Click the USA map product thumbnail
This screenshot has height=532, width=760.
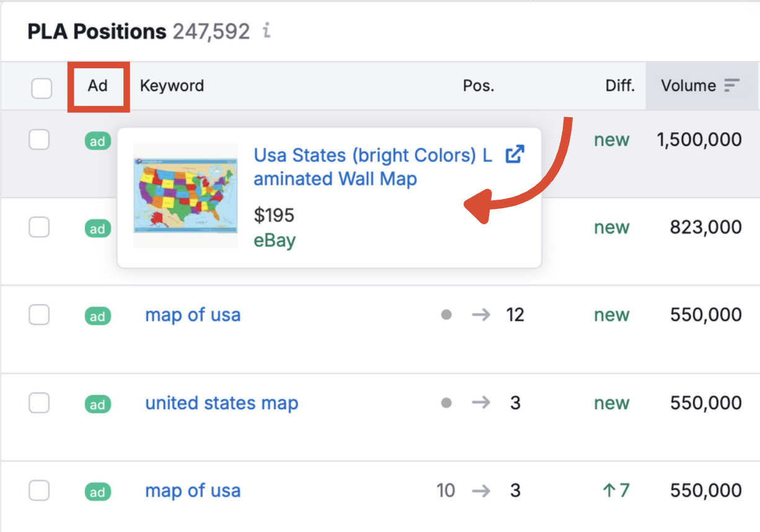pyautogui.click(x=185, y=195)
